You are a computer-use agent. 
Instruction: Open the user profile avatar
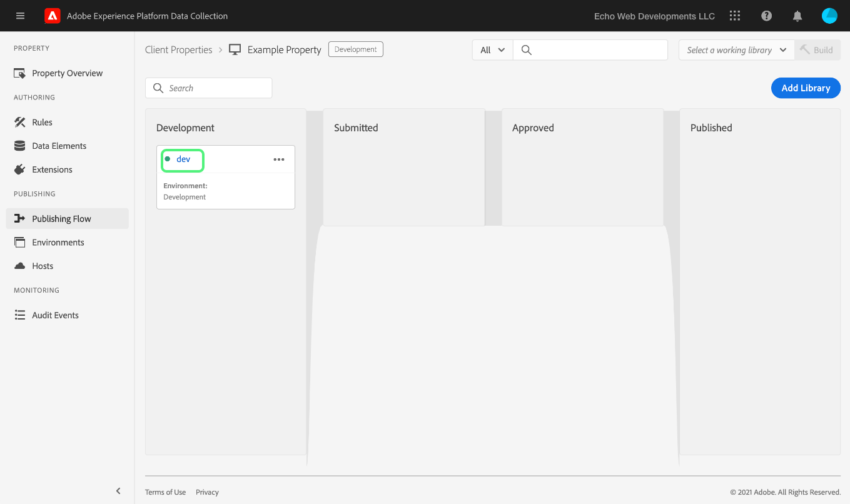(829, 16)
